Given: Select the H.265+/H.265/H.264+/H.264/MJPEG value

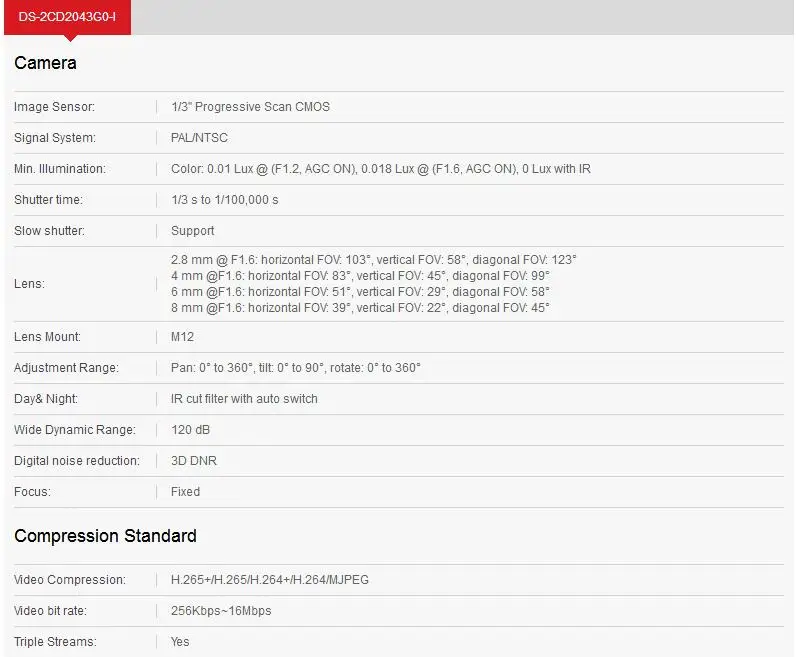Looking at the screenshot, I should (x=270, y=580).
